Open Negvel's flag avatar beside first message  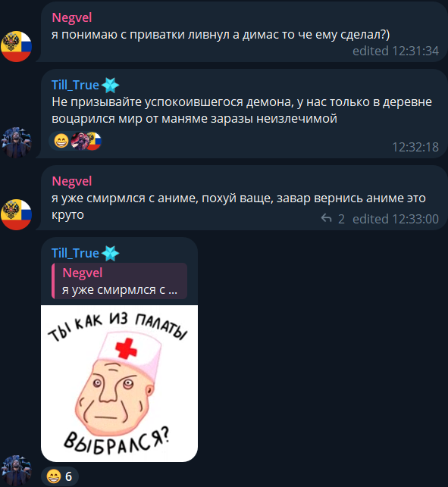click(x=16, y=46)
